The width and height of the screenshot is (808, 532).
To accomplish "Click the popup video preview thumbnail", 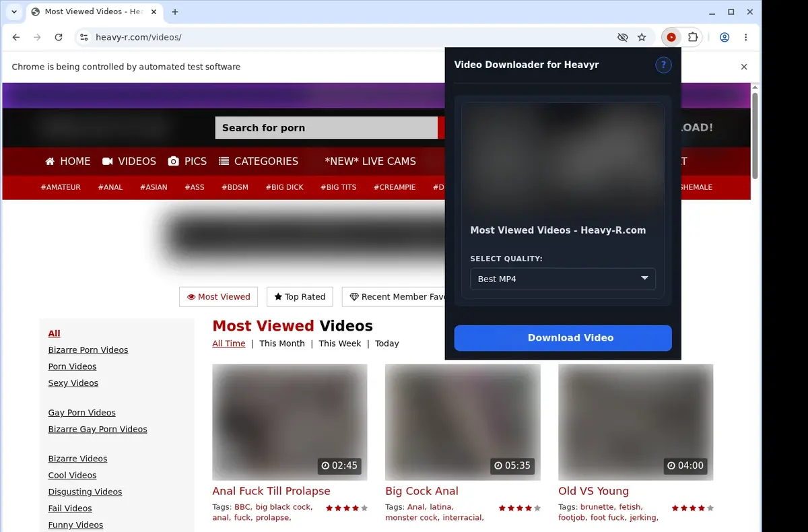I will [x=563, y=159].
